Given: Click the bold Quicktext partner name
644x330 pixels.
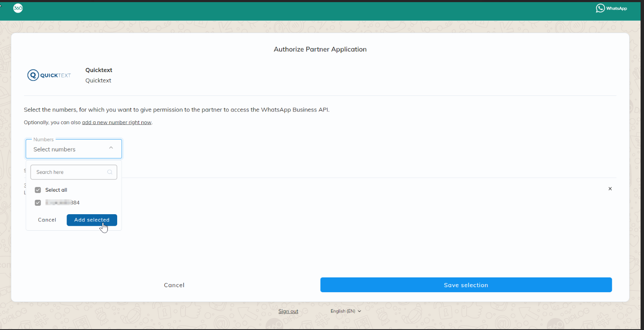Looking at the screenshot, I should (99, 70).
